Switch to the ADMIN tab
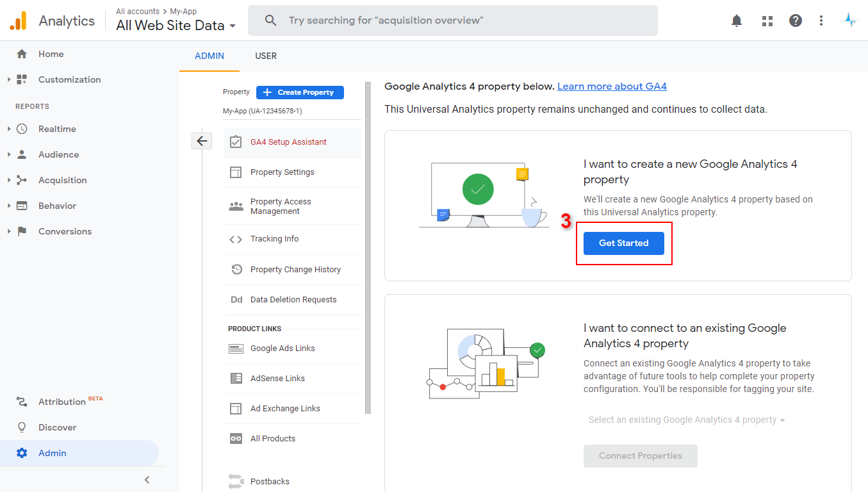This screenshot has height=492, width=868. click(209, 56)
